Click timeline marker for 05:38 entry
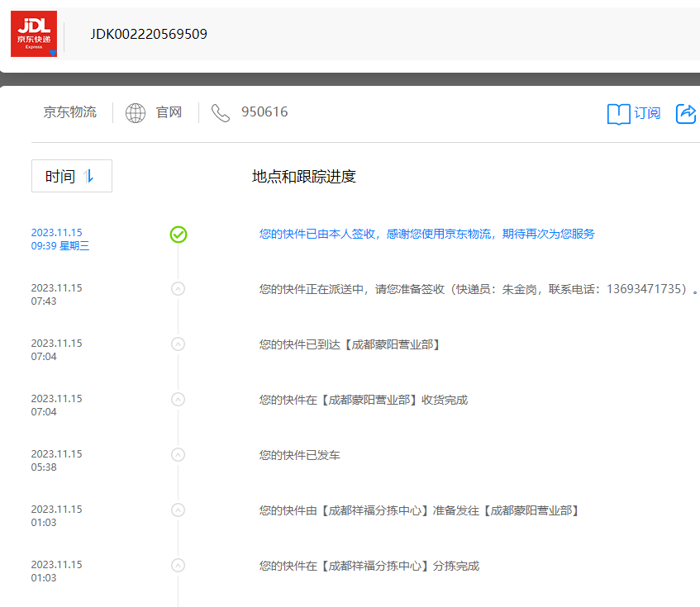 pyautogui.click(x=179, y=455)
